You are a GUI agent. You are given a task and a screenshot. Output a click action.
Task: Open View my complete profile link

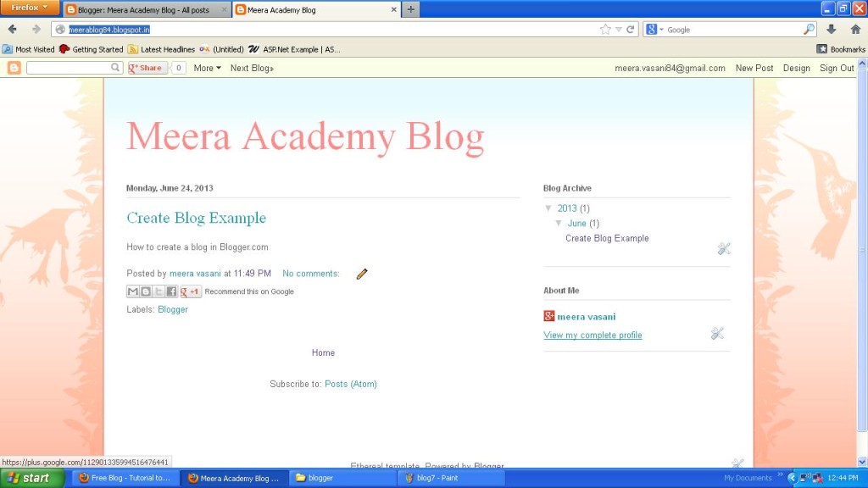[593, 335]
